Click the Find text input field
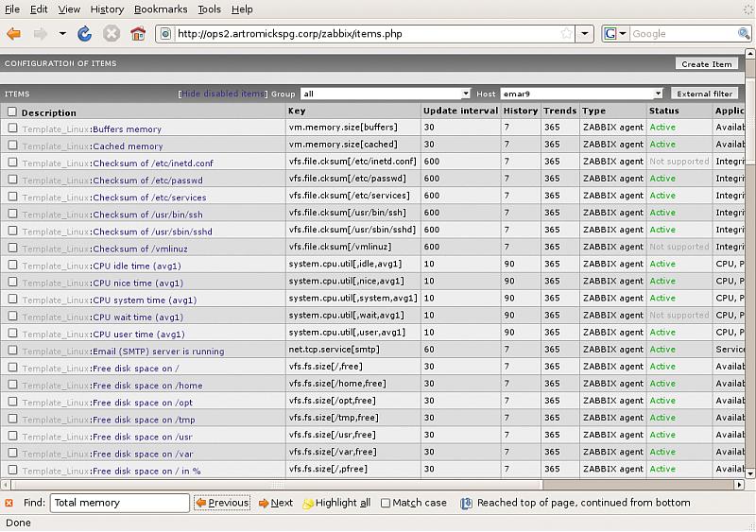The image size is (756, 532). [119, 503]
